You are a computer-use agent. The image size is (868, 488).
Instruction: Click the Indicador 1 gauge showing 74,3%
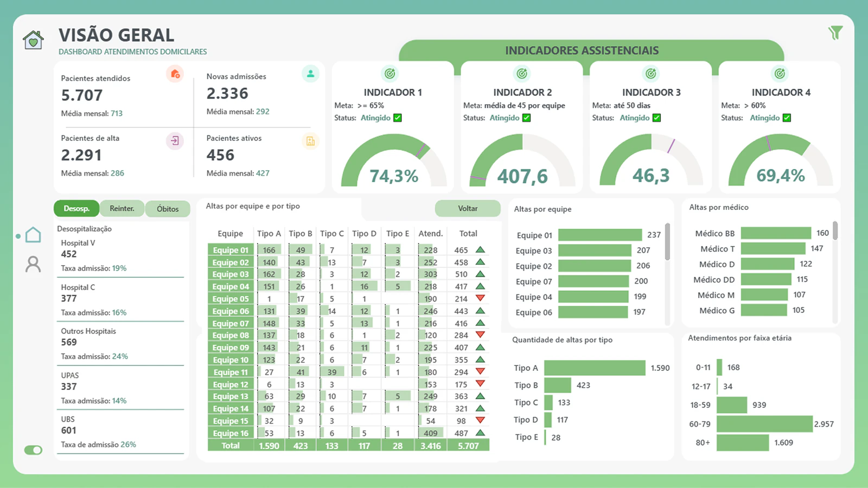tap(394, 160)
